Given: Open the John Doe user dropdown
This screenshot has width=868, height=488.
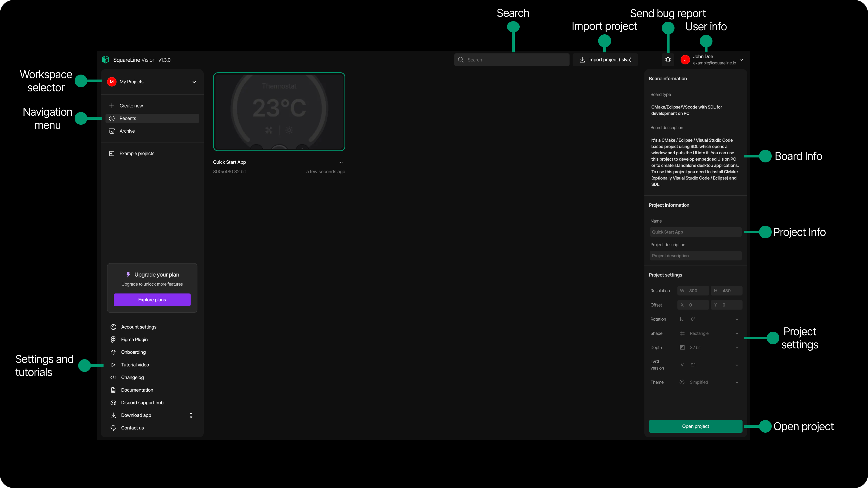Looking at the screenshot, I should pyautogui.click(x=741, y=60).
